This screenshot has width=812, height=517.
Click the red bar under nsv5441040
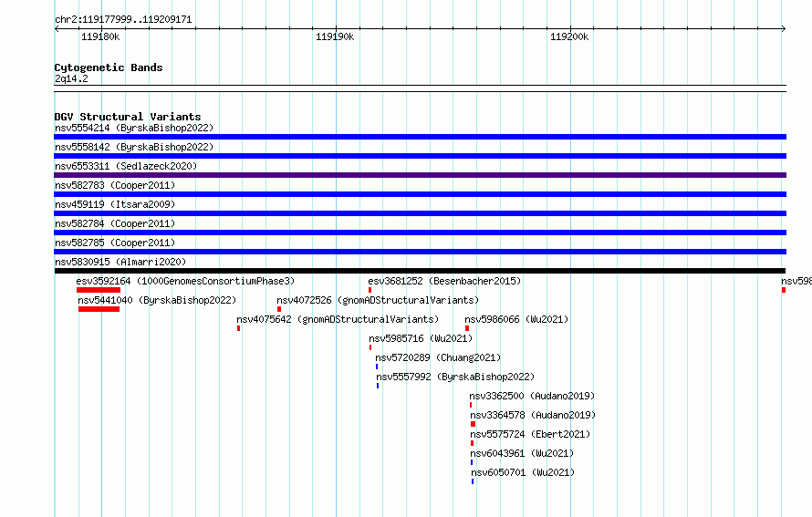pyautogui.click(x=99, y=309)
